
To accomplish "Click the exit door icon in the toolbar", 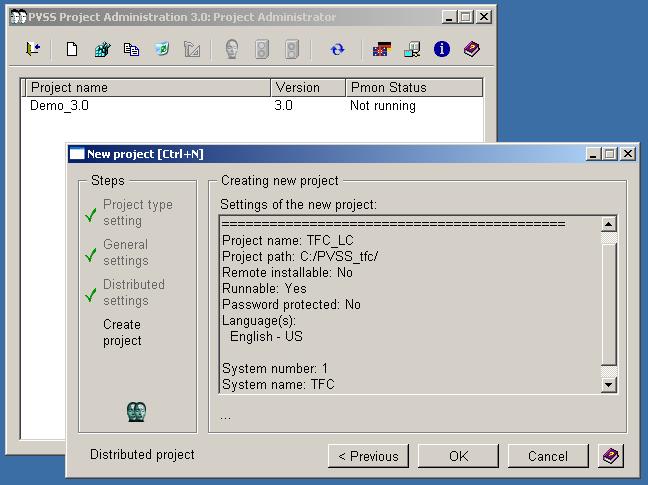I will (33, 49).
